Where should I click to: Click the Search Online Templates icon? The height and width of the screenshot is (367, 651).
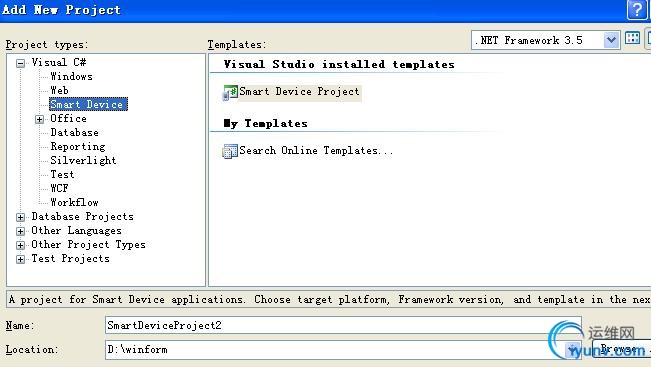click(x=230, y=151)
